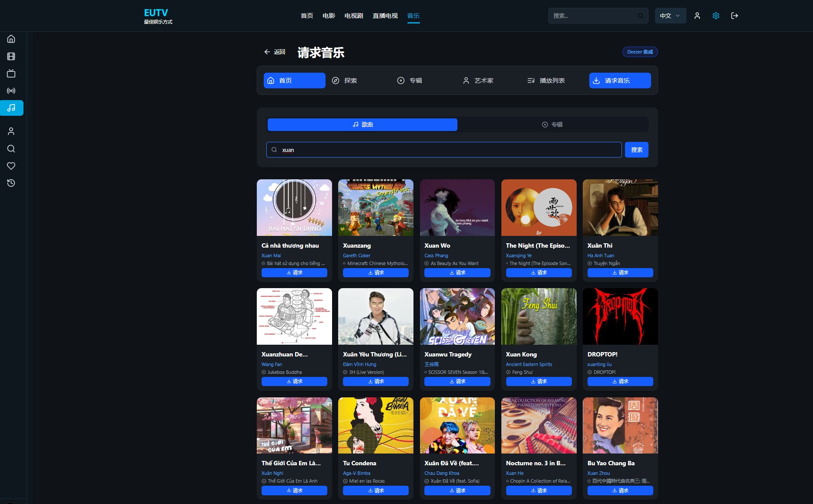Screen dimensions: 813x504
Task: Open the Movies film icon in sidebar
Action: (x=11, y=56)
